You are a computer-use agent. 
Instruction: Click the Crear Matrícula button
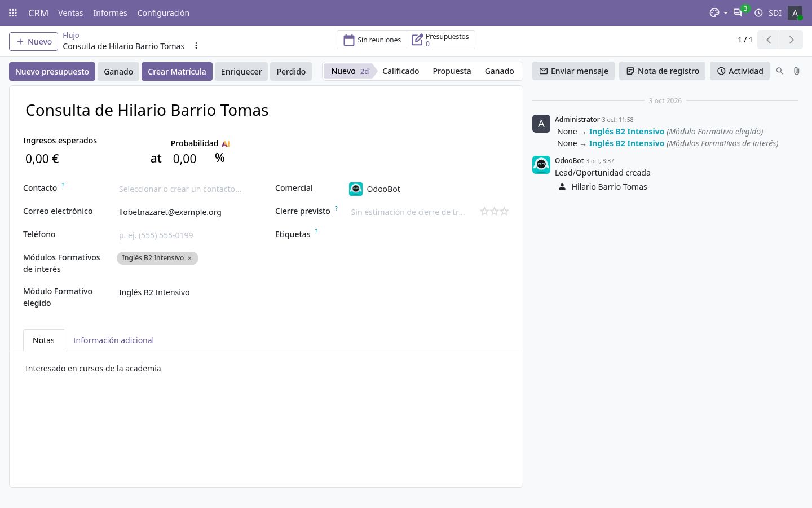click(177, 72)
